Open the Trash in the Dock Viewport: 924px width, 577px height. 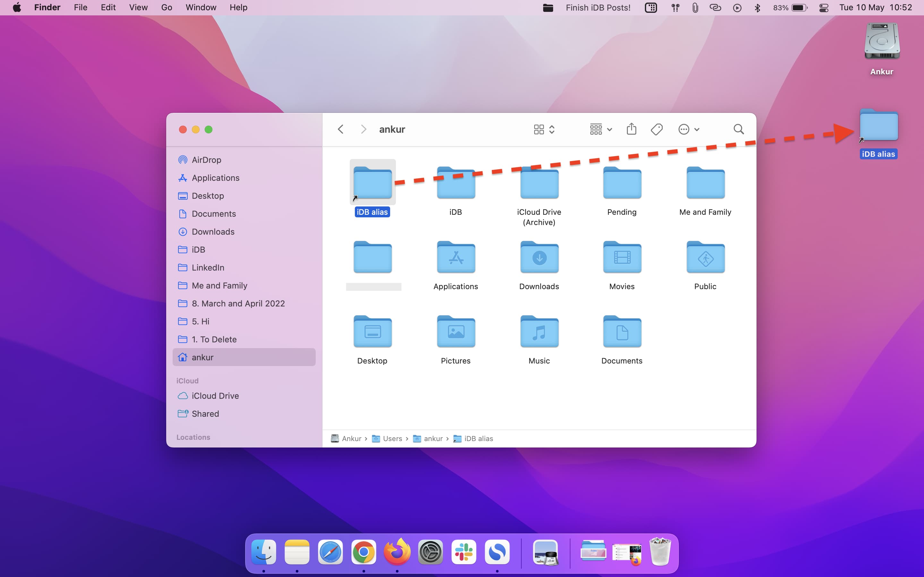click(660, 552)
